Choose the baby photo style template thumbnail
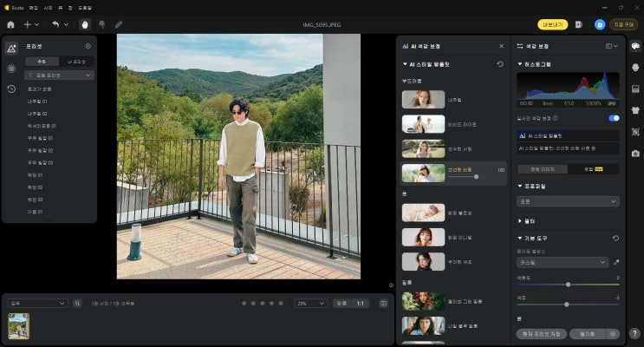 click(423, 213)
